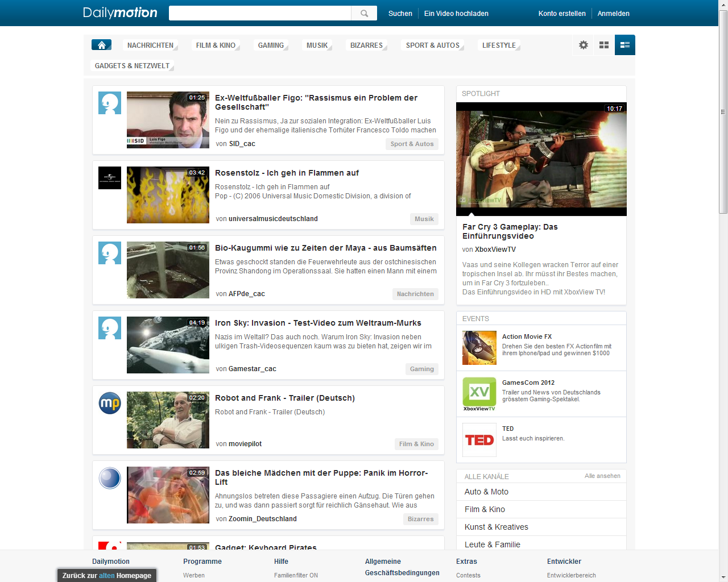Click Anmelden link
Image resolution: width=728 pixels, height=582 pixels.
(613, 14)
